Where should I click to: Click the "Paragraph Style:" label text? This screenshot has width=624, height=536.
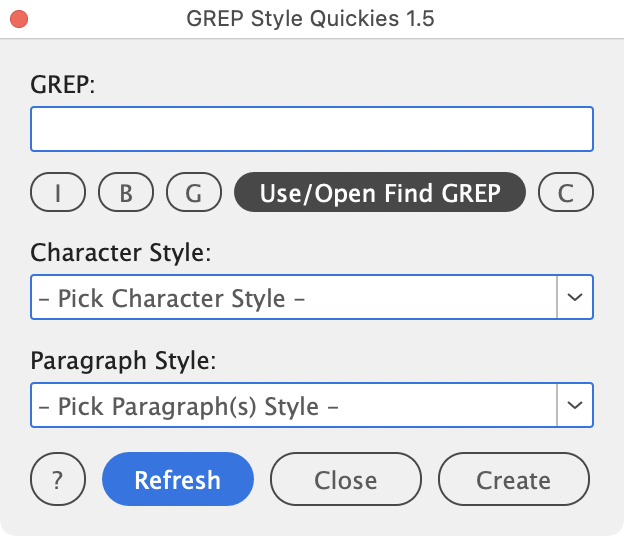(119, 360)
